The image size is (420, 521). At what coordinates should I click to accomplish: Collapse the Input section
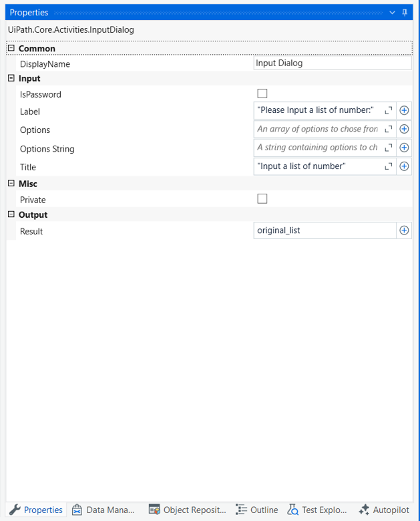click(x=11, y=78)
